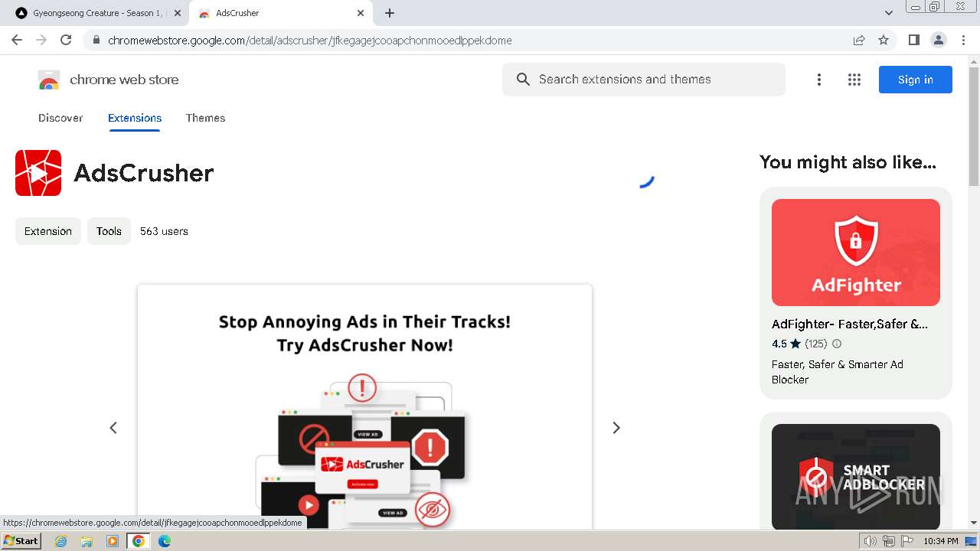Click the Tools category chip
Viewport: 980px width, 551px height.
tap(109, 231)
